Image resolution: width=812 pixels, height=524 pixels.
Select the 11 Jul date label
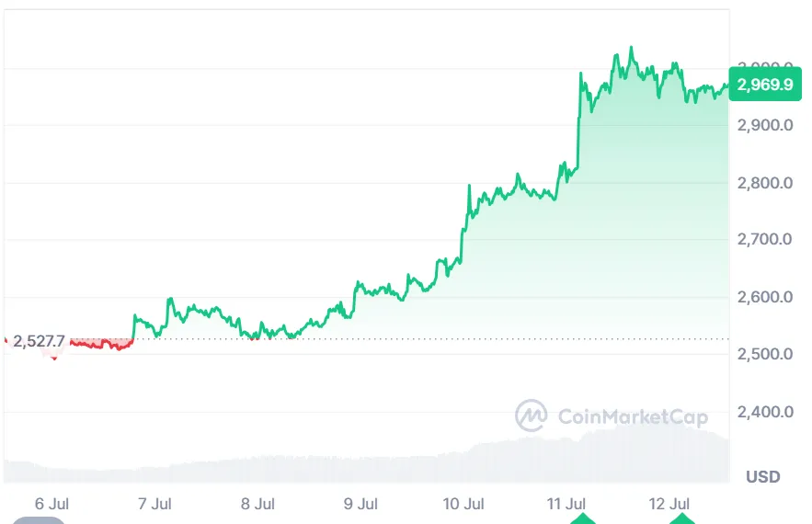(x=566, y=504)
